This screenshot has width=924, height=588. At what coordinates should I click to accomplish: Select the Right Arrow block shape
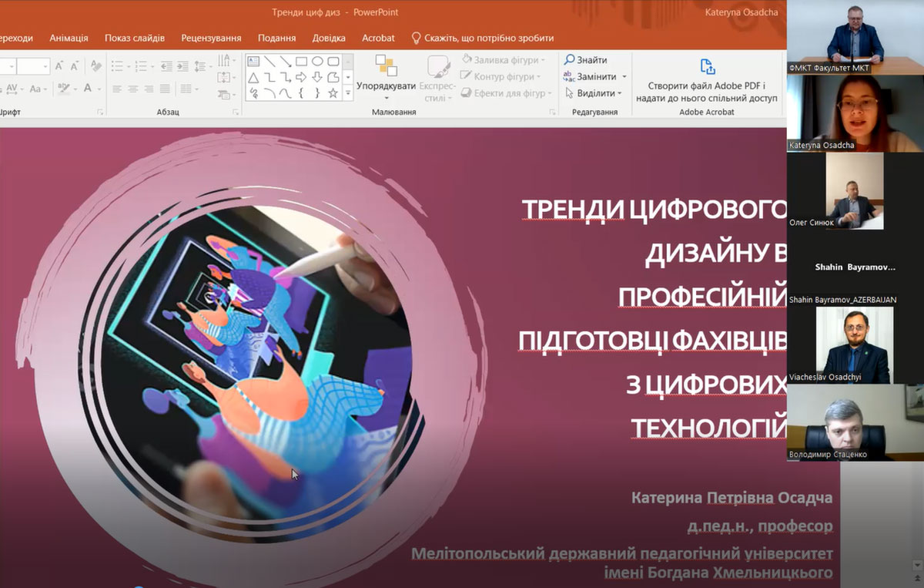[301, 77]
